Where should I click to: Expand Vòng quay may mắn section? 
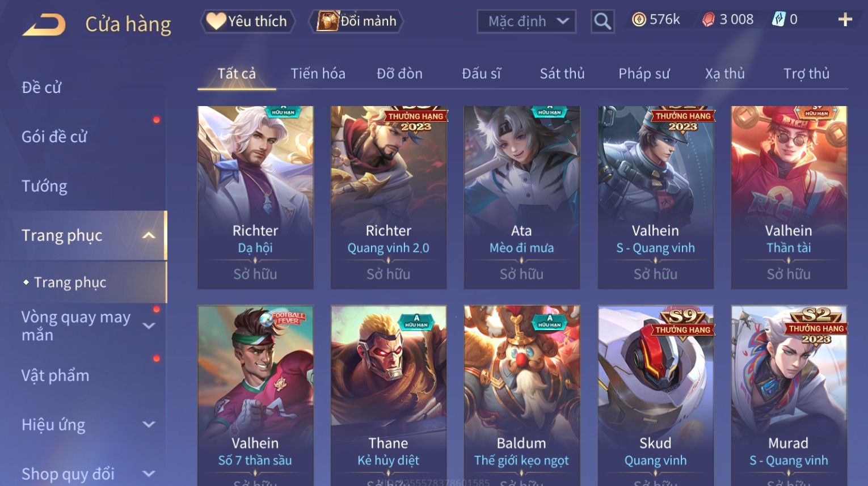tap(149, 326)
